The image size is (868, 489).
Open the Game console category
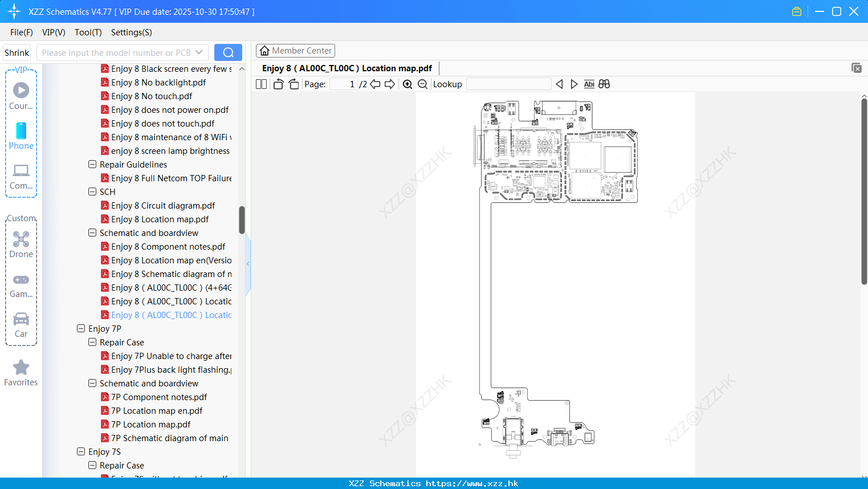(21, 286)
